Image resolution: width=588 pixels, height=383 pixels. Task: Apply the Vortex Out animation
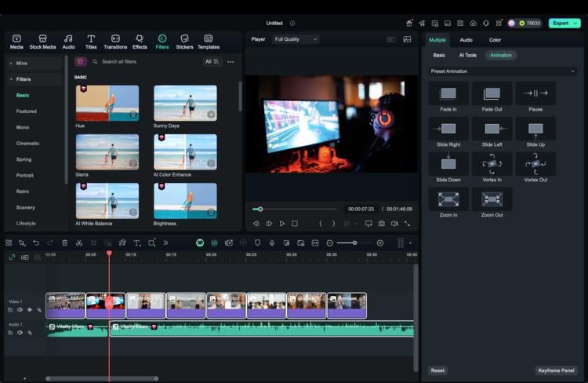click(535, 164)
